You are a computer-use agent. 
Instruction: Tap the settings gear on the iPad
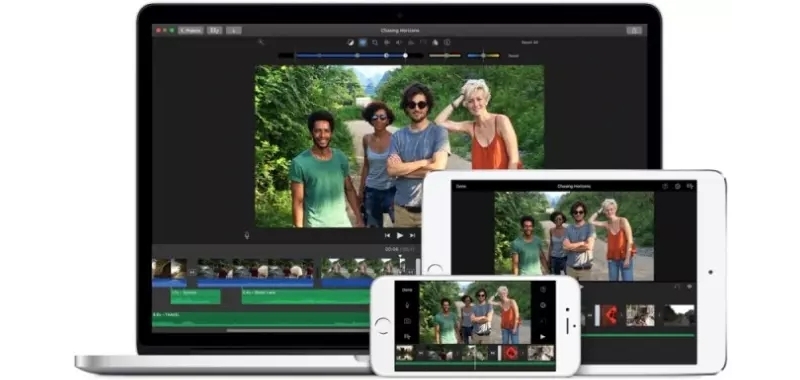678,187
